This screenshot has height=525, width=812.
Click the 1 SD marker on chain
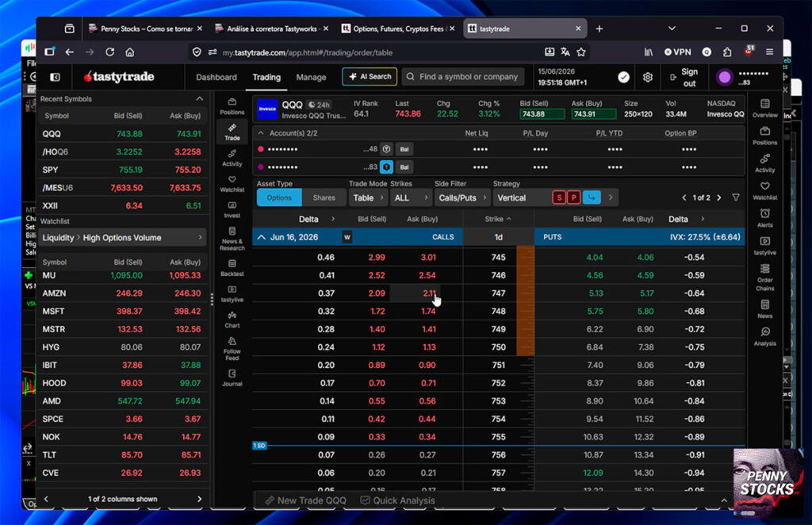[259, 445]
